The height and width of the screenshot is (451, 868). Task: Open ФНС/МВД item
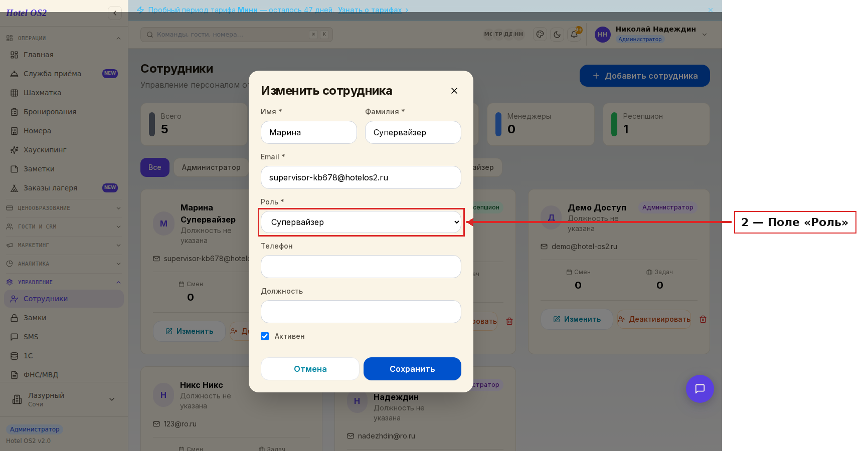point(64,375)
